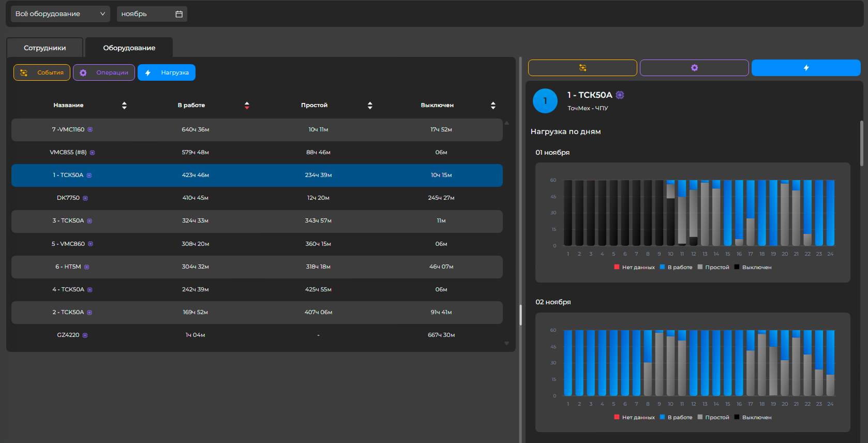Sort table by 'В работе' column
Image resolution: width=868 pixels, height=443 pixels.
[x=247, y=106]
